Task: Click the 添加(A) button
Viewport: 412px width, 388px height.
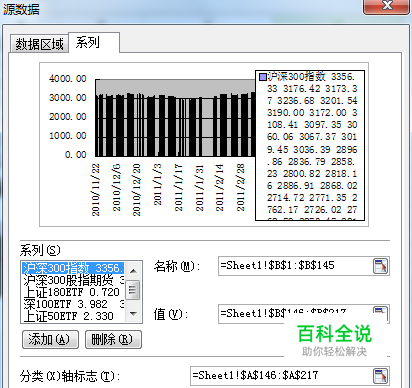Action: click(x=50, y=340)
